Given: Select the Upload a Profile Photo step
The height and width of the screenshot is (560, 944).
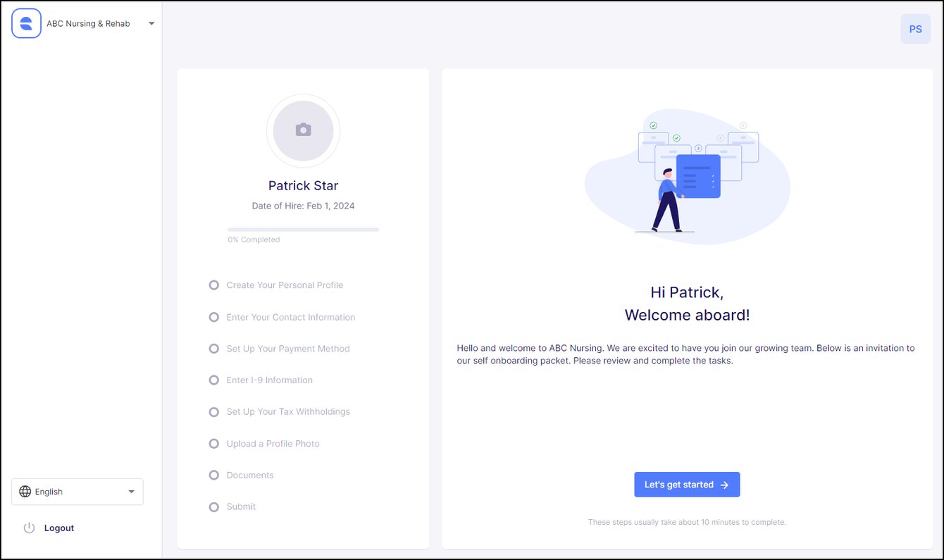Looking at the screenshot, I should pos(273,444).
